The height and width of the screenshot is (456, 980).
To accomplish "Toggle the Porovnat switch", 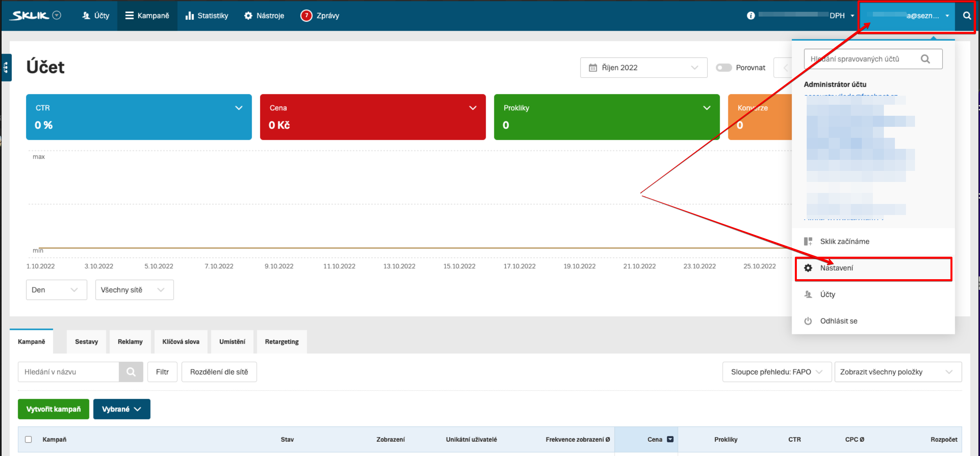I will 724,68.
